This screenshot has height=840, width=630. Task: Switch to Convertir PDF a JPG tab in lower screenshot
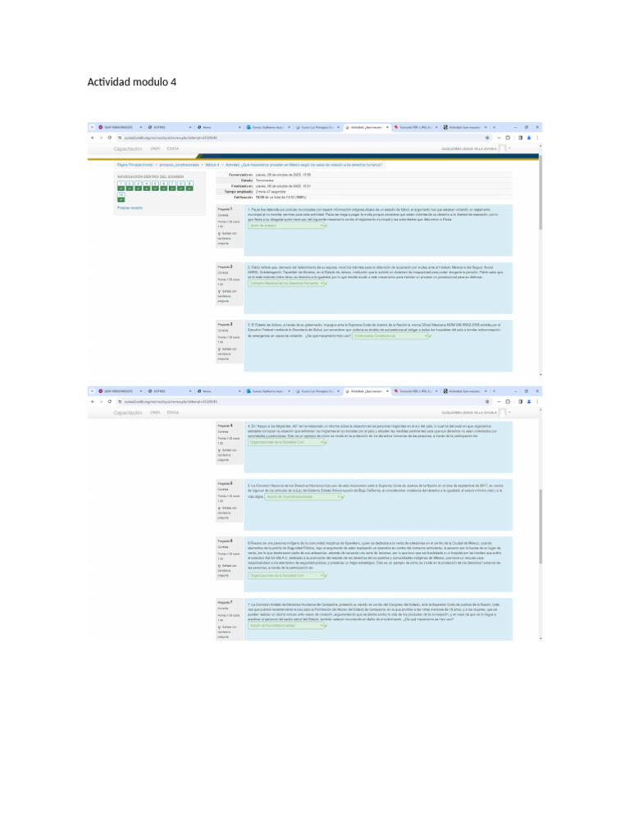pyautogui.click(x=416, y=391)
